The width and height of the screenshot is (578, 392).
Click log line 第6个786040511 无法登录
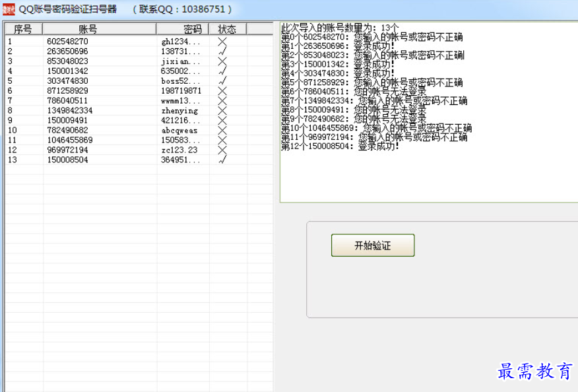(354, 92)
